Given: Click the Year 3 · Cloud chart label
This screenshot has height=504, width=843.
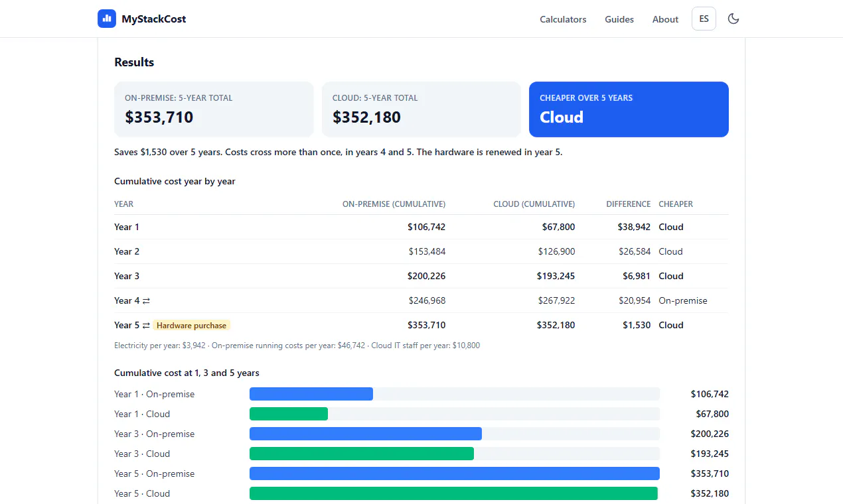Looking at the screenshot, I should (x=142, y=454).
